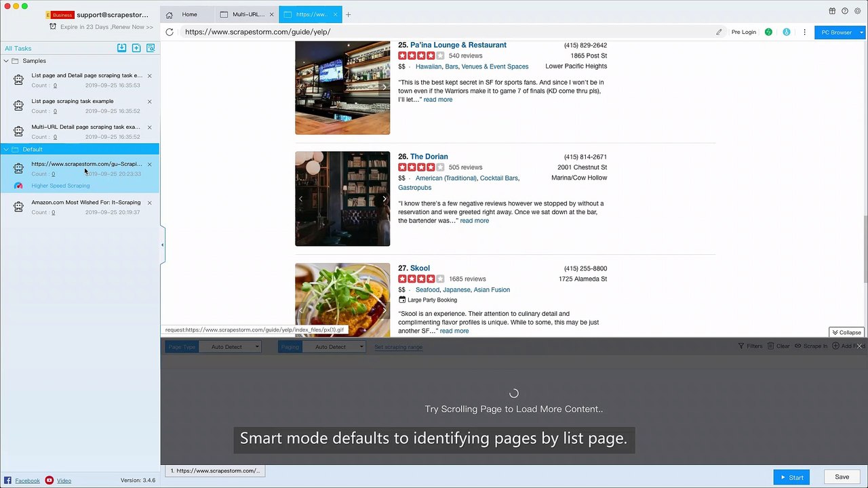
Task: Click the Collapse button above the data panel
Action: point(846,332)
